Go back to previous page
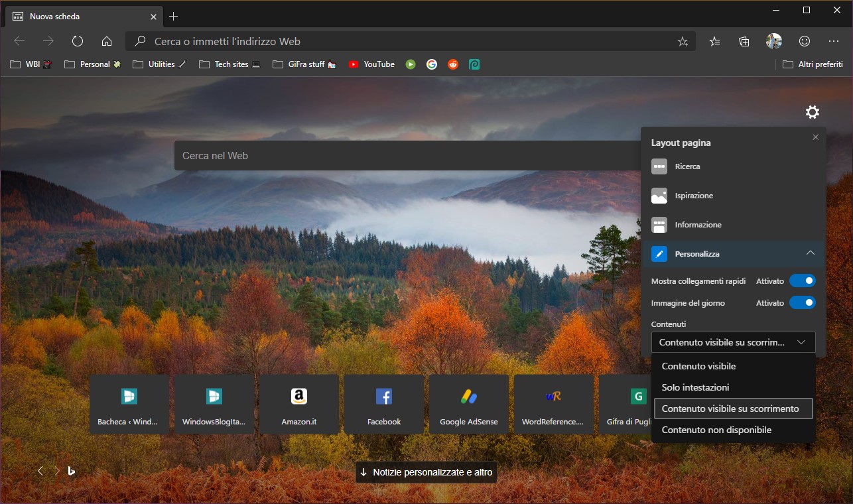 pos(19,41)
